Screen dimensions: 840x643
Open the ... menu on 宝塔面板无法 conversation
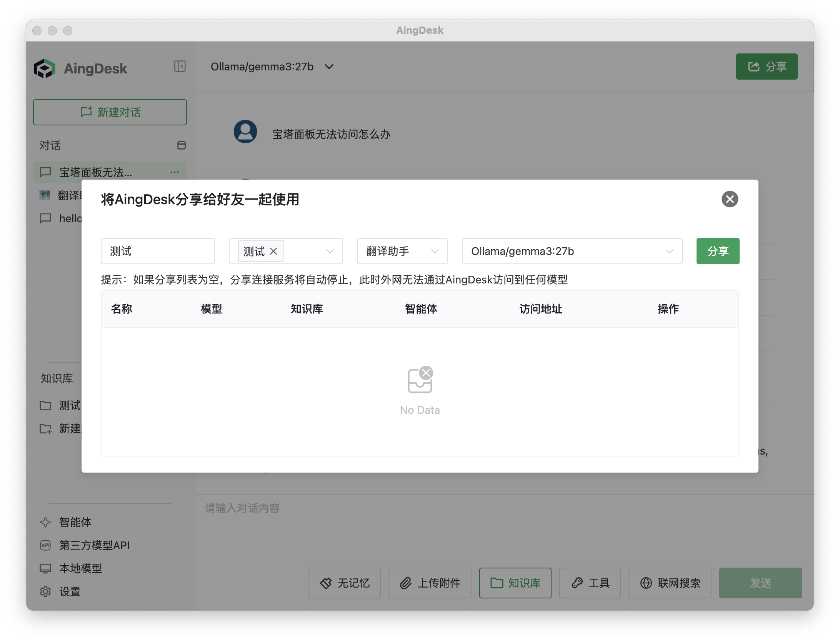tap(175, 172)
